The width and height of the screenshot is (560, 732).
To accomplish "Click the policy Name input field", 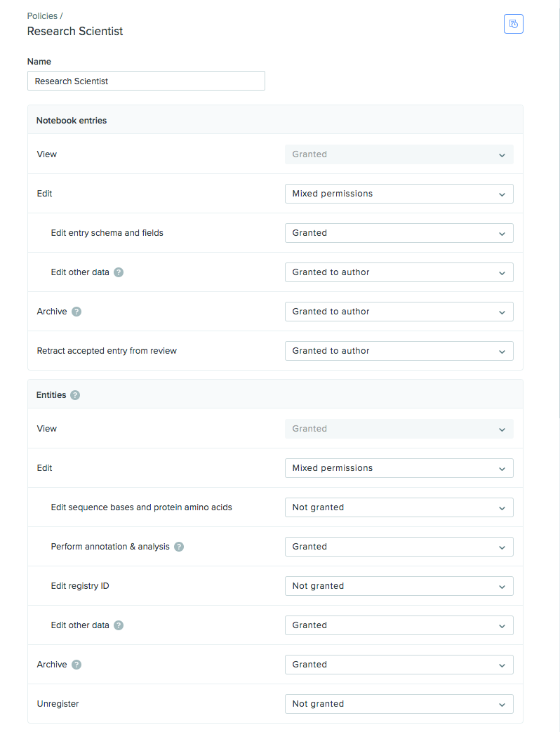I will point(146,81).
